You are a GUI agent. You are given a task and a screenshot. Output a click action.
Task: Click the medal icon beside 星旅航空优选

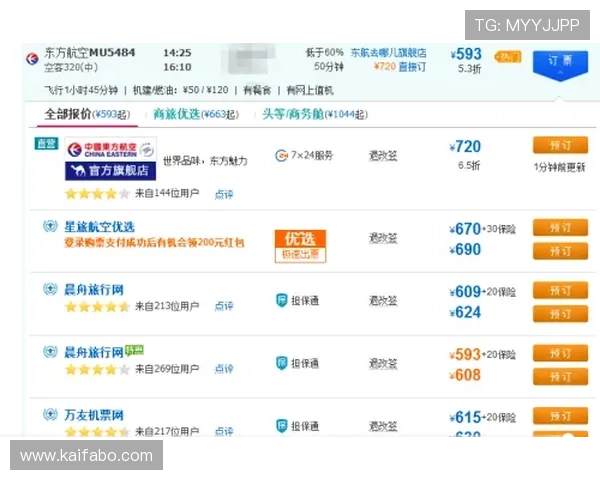pyautogui.click(x=50, y=226)
